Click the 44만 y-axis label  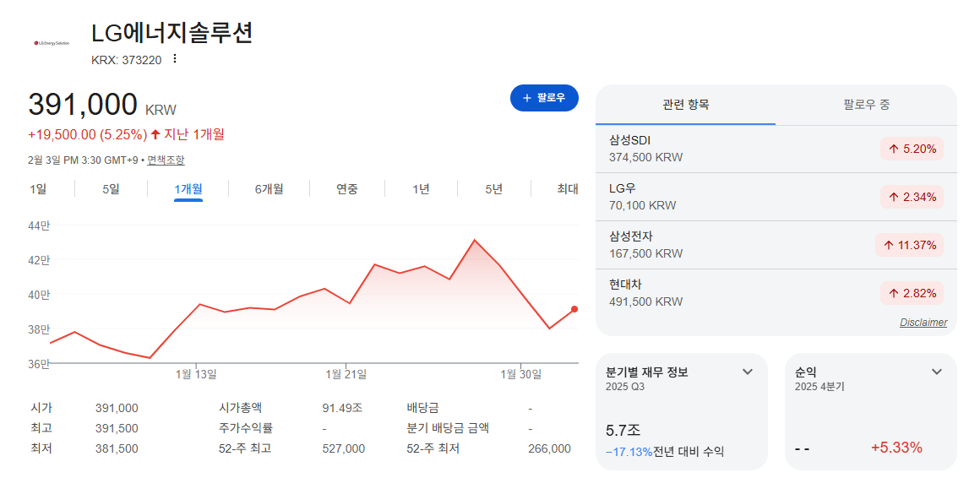point(39,226)
